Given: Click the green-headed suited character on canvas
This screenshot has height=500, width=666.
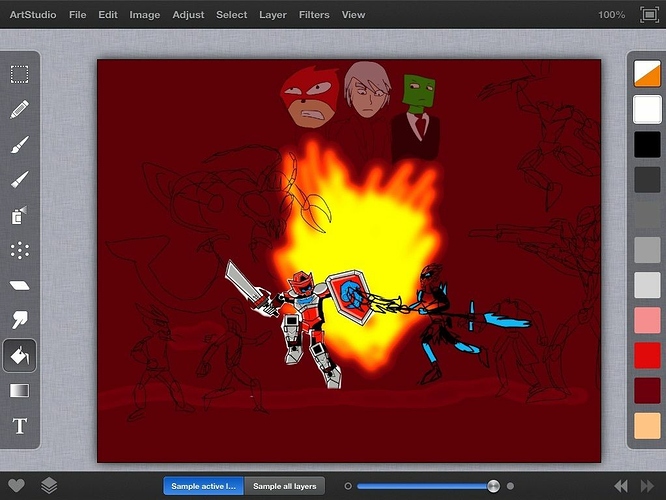Looking at the screenshot, I should (x=416, y=117).
